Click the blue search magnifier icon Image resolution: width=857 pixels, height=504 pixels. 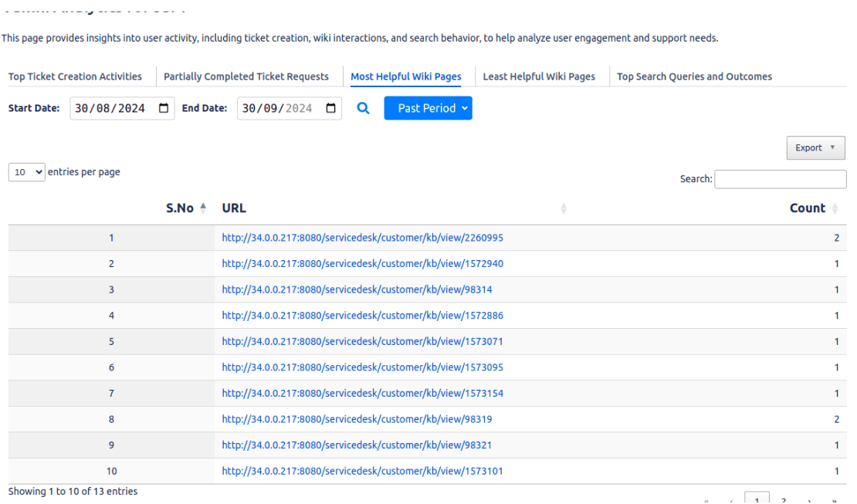363,108
